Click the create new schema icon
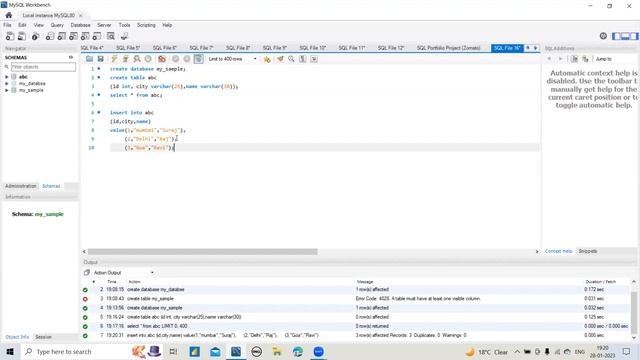 click(50, 36)
